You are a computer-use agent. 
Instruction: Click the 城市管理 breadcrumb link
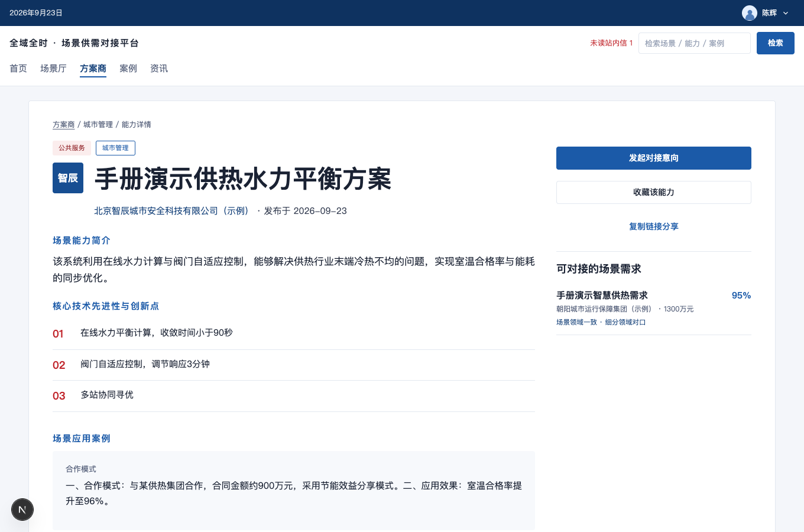pos(98,125)
